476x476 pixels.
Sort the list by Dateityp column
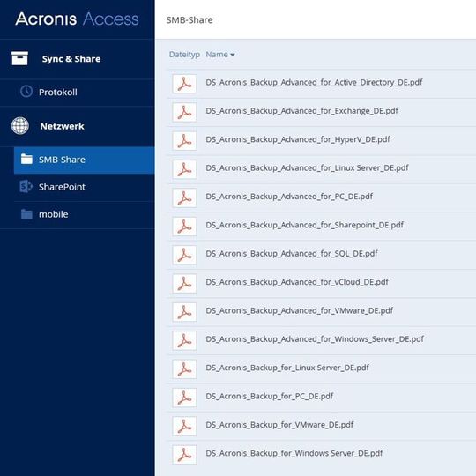click(x=184, y=55)
